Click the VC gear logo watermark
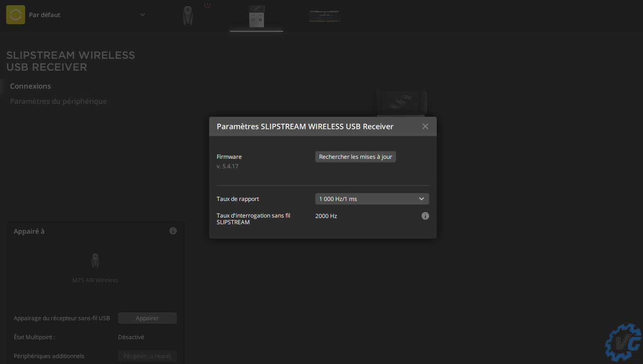643x364 pixels. point(623,342)
